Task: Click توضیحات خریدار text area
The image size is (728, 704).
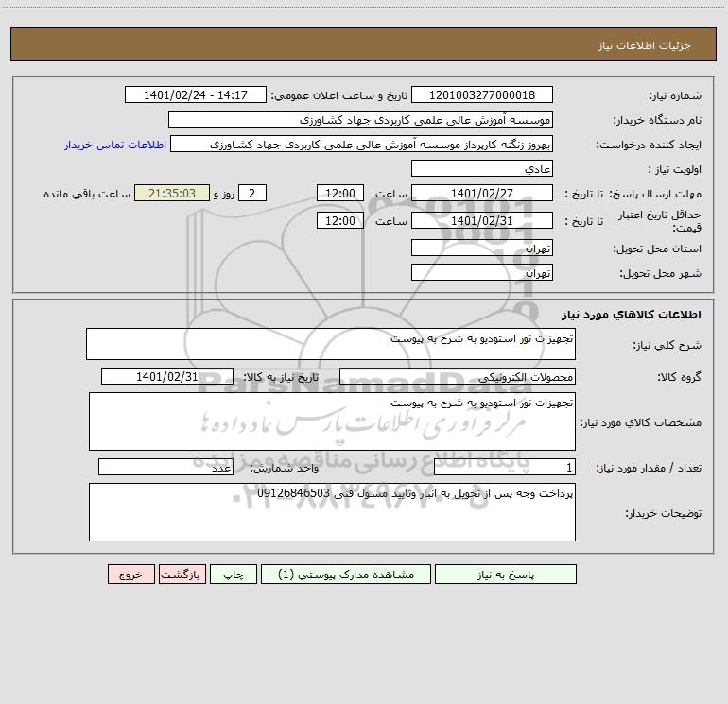Action: click(x=332, y=512)
